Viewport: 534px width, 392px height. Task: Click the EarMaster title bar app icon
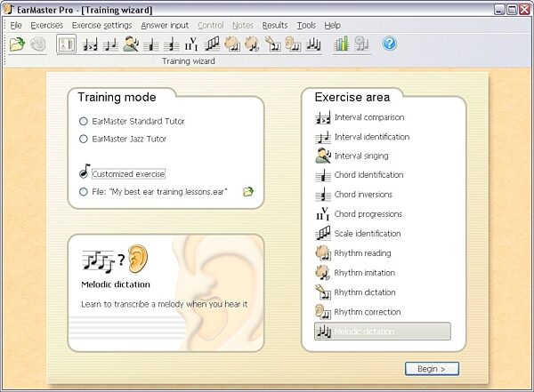click(9, 9)
